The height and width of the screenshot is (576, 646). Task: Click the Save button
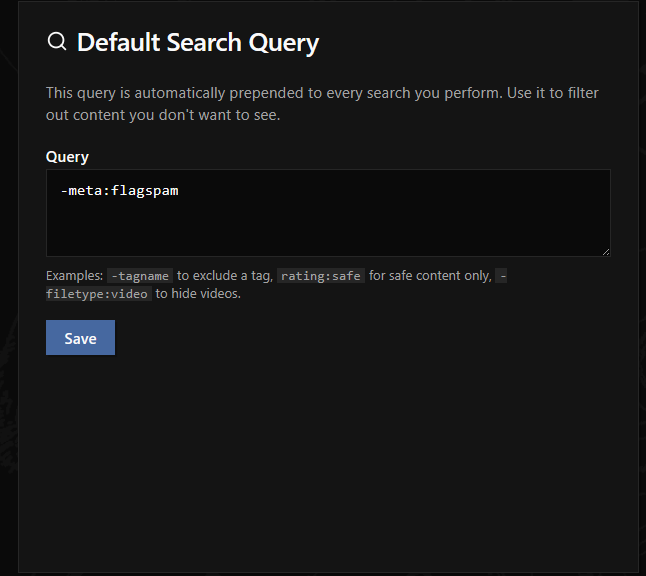point(80,338)
